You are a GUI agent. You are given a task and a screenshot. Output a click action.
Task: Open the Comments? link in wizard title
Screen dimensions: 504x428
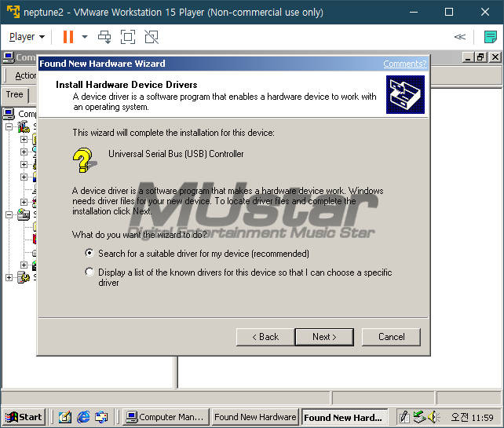404,64
